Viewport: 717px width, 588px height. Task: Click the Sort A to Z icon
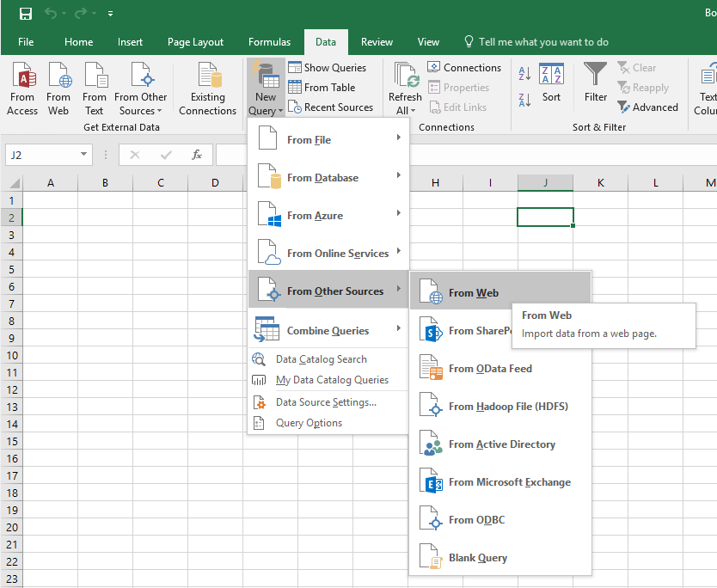[x=524, y=73]
